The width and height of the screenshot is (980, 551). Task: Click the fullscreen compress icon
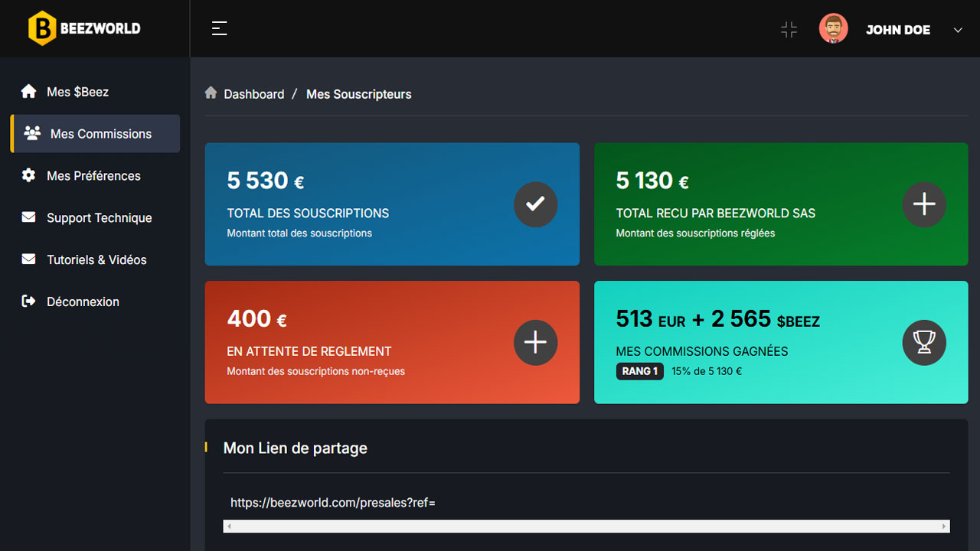pos(789,29)
